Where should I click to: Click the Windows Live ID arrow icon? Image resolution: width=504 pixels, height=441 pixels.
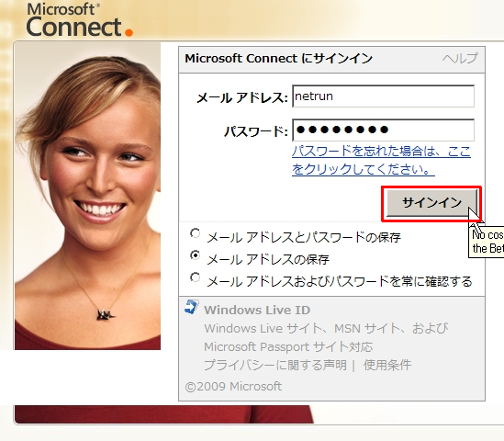[192, 307]
